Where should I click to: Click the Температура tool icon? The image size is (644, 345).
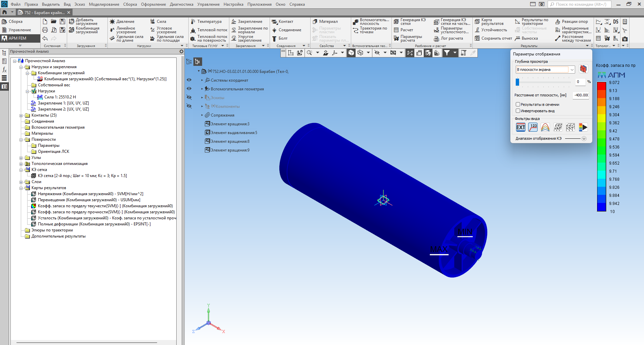click(193, 21)
